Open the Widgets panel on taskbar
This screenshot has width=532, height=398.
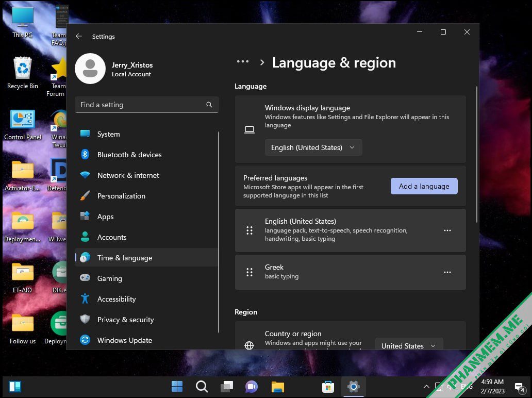pyautogui.click(x=15, y=387)
